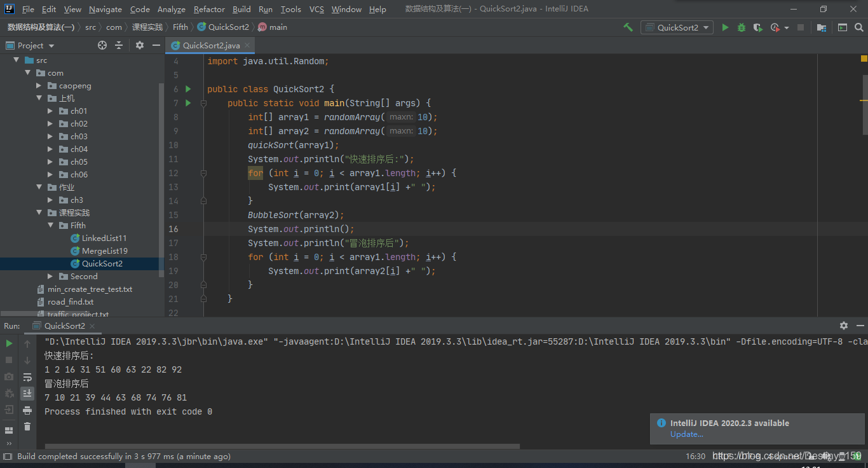Start debugging with the green bug icon
The height and width of the screenshot is (468, 868).
pyautogui.click(x=742, y=27)
